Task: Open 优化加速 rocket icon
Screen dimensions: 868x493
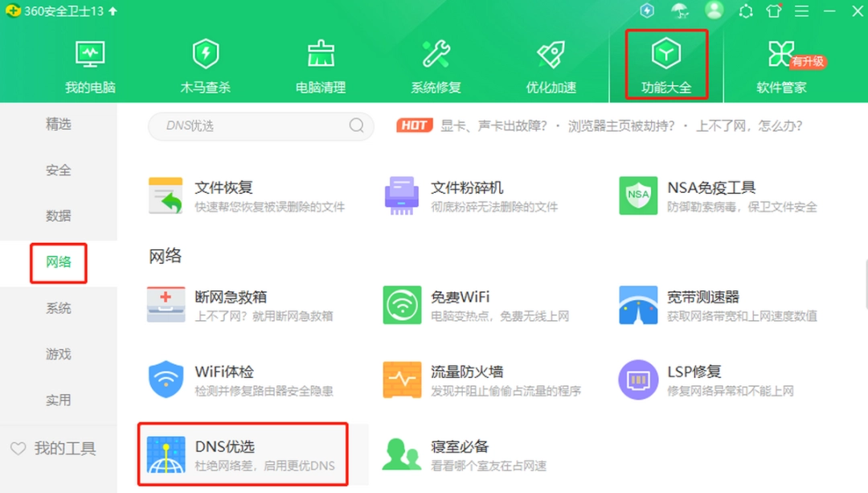Action: click(551, 54)
